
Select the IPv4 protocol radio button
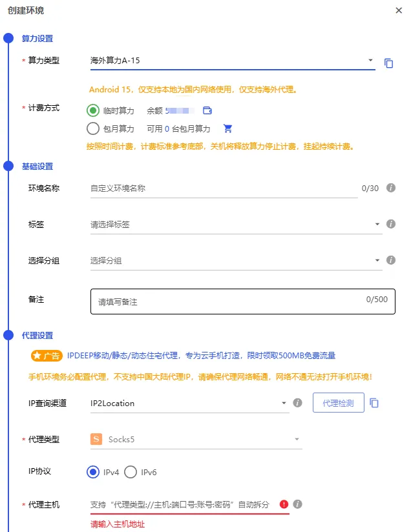point(92,472)
